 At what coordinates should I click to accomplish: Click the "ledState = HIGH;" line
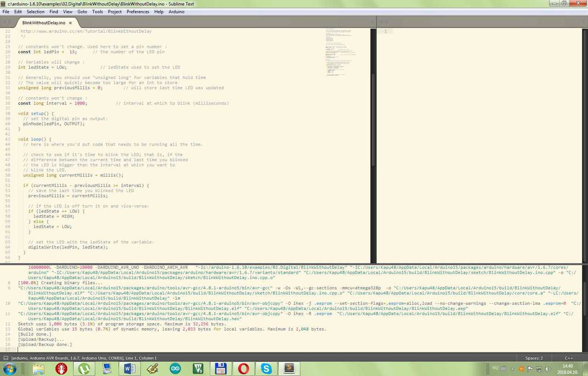point(54,216)
